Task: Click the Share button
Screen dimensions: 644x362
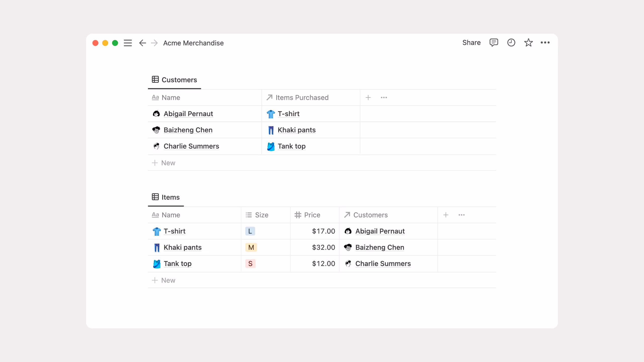Action: [x=471, y=42]
